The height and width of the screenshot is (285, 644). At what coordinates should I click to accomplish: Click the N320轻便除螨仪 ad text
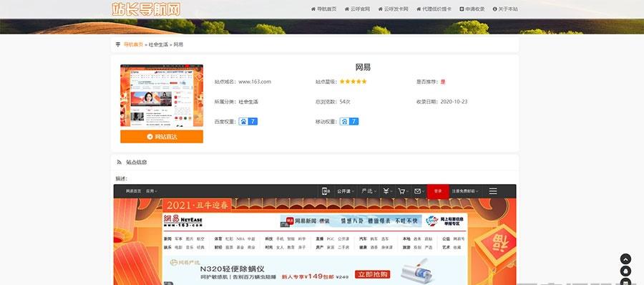232,269
